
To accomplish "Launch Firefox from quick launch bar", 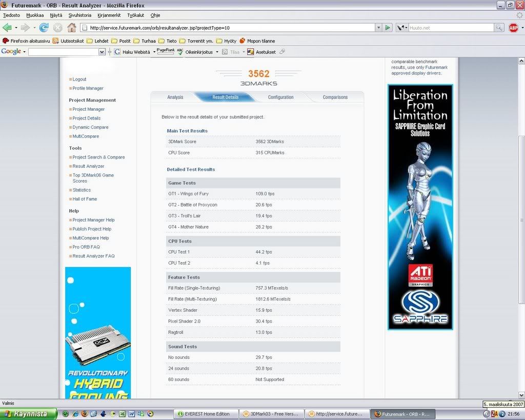I will point(85,414).
